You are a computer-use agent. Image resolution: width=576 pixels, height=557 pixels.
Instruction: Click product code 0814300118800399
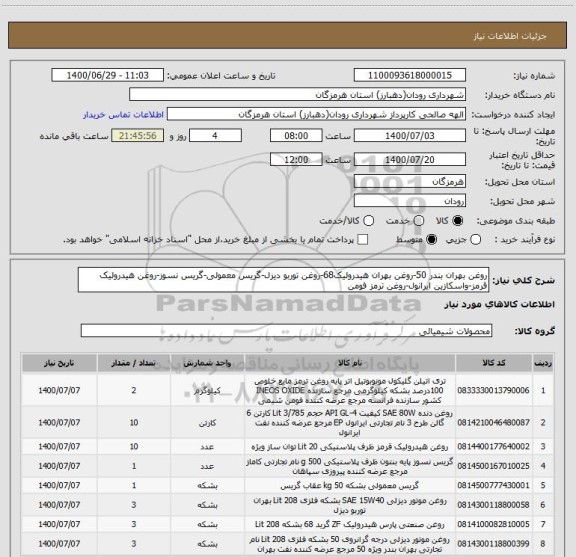tap(493, 543)
